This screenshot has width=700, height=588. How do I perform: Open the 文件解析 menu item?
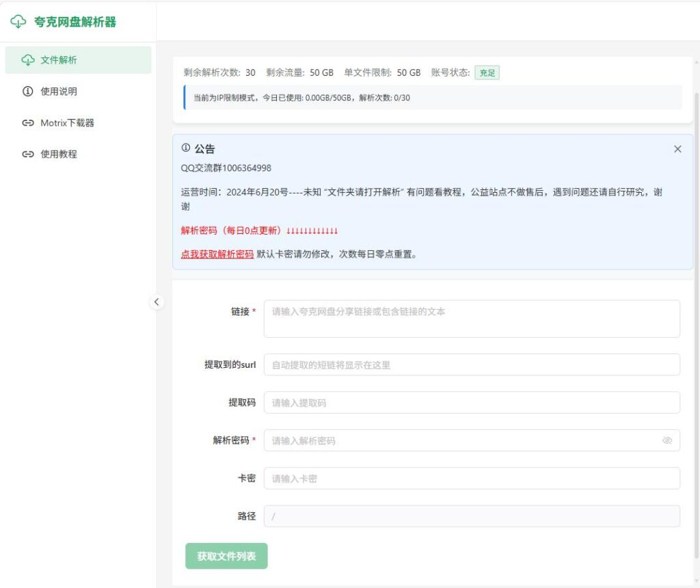pyautogui.click(x=78, y=60)
